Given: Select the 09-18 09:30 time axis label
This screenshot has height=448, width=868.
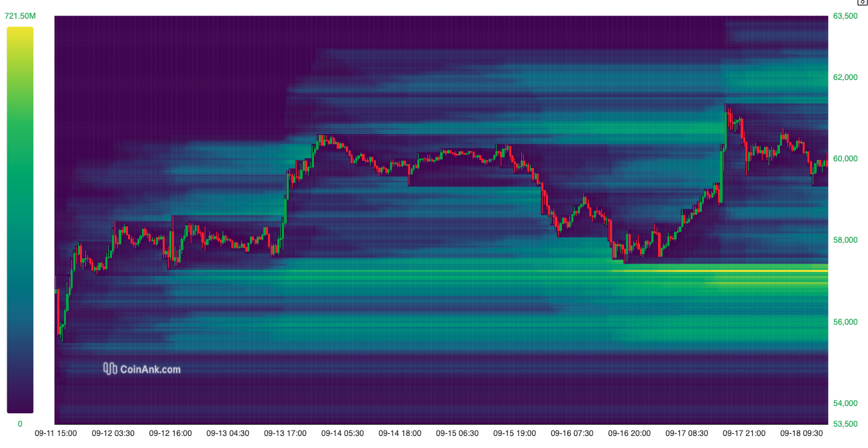Looking at the screenshot, I should pos(801,433).
